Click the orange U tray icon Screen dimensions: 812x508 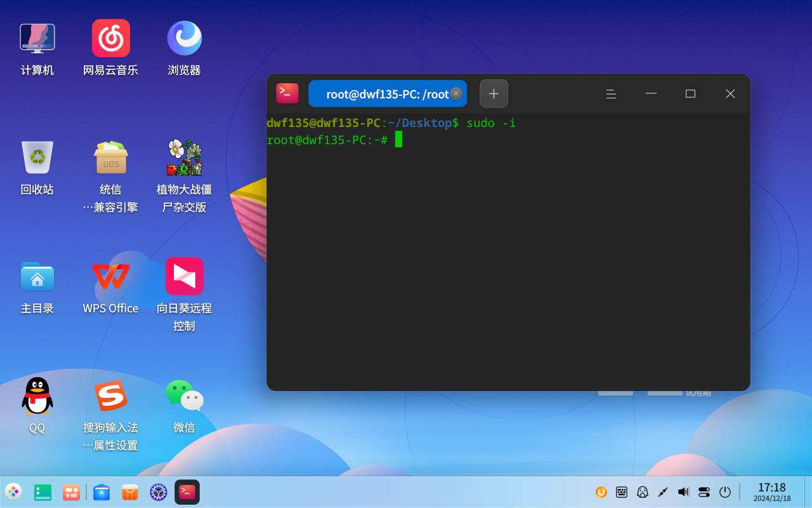601,491
